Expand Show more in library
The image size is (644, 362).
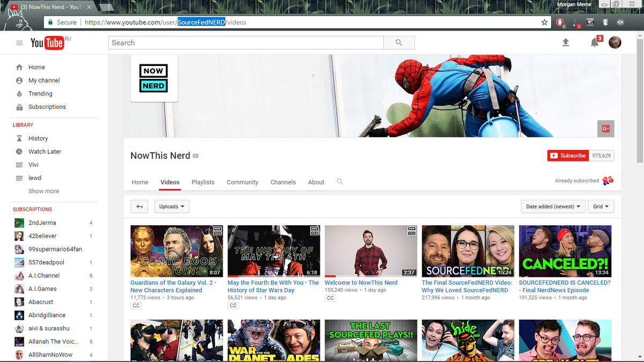pos(44,191)
